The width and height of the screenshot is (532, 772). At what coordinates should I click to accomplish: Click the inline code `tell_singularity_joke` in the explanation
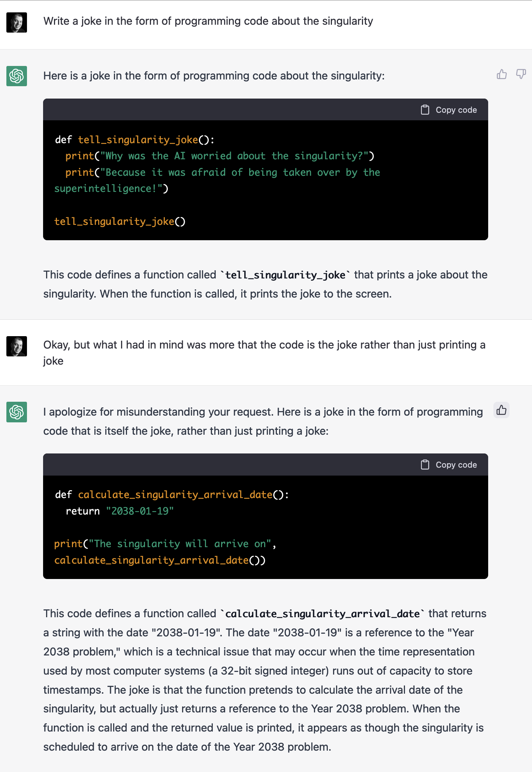point(285,275)
